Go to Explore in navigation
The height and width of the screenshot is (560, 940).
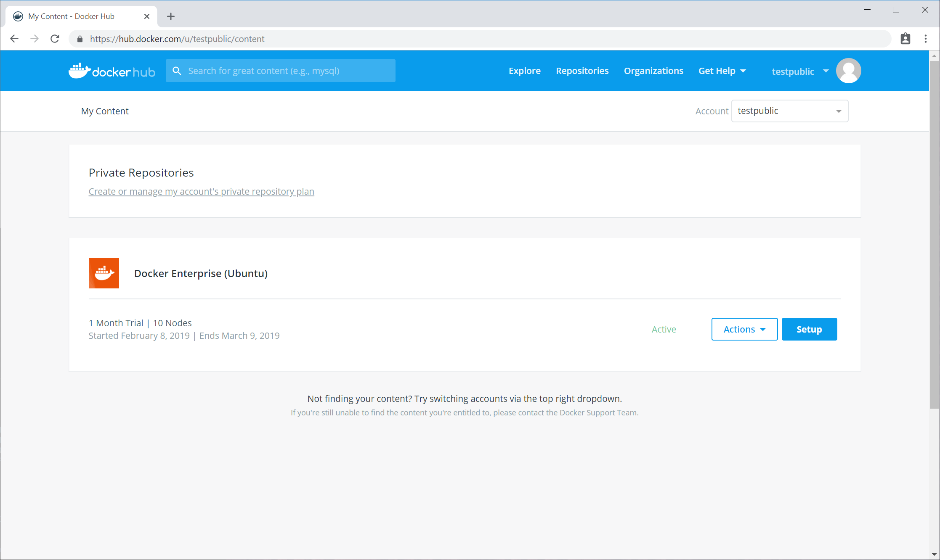click(524, 71)
